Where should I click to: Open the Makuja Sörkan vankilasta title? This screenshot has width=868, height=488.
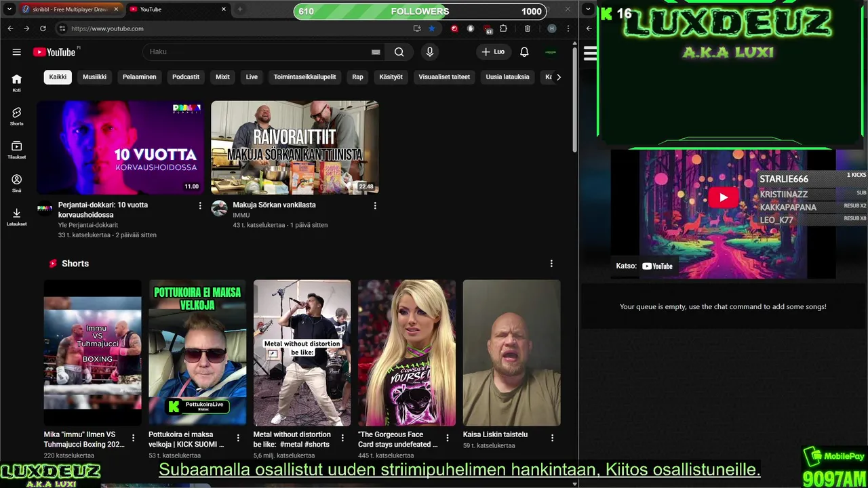point(274,205)
